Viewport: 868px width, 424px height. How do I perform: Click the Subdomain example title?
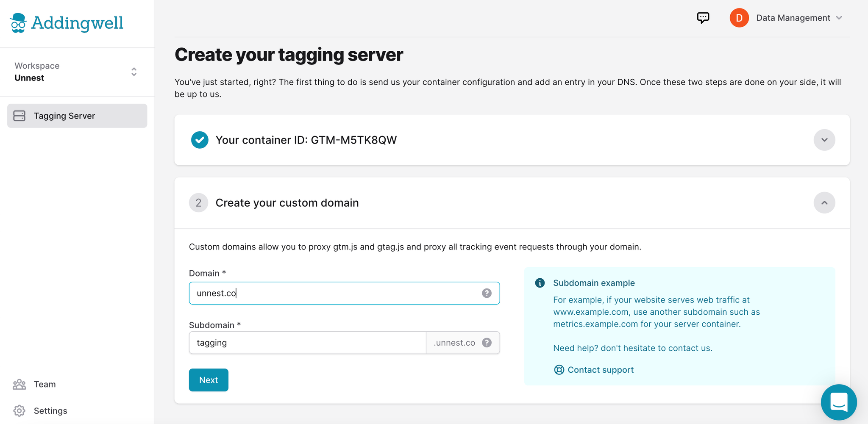(x=594, y=283)
